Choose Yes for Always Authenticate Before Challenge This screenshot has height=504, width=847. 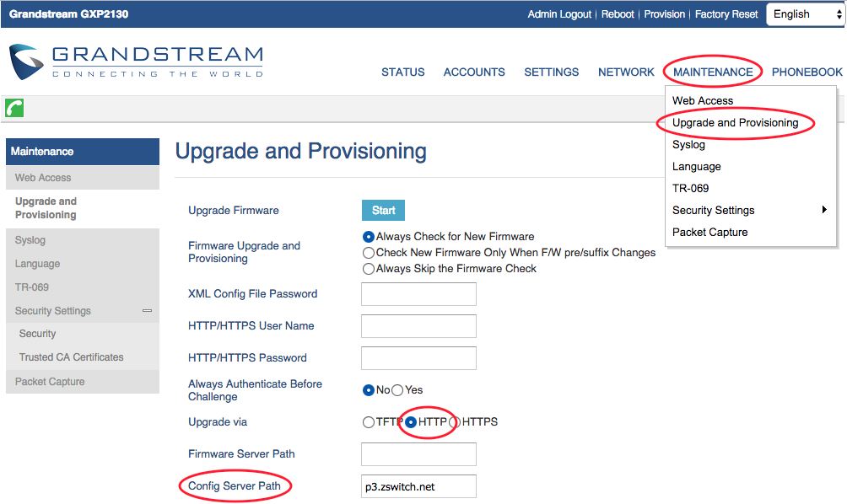click(x=397, y=390)
